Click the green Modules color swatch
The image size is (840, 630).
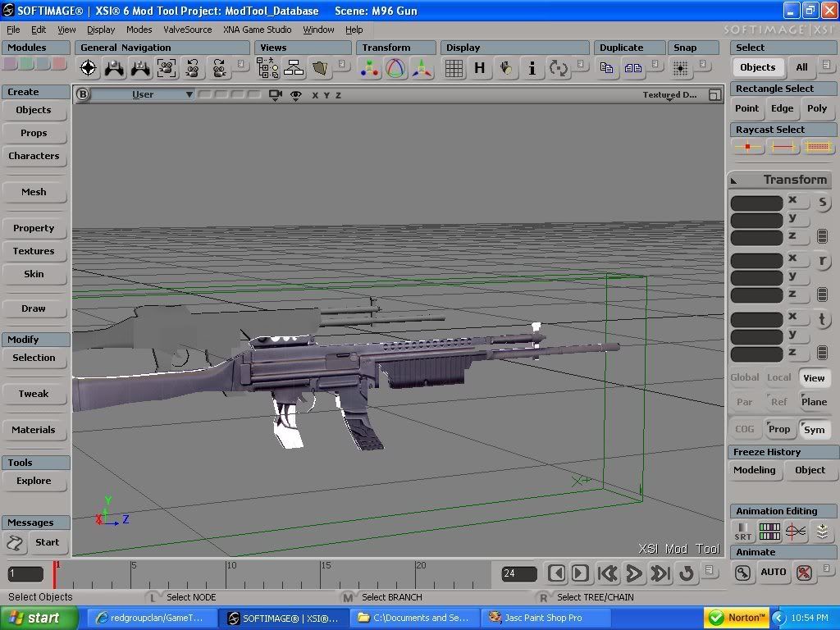coord(26,64)
